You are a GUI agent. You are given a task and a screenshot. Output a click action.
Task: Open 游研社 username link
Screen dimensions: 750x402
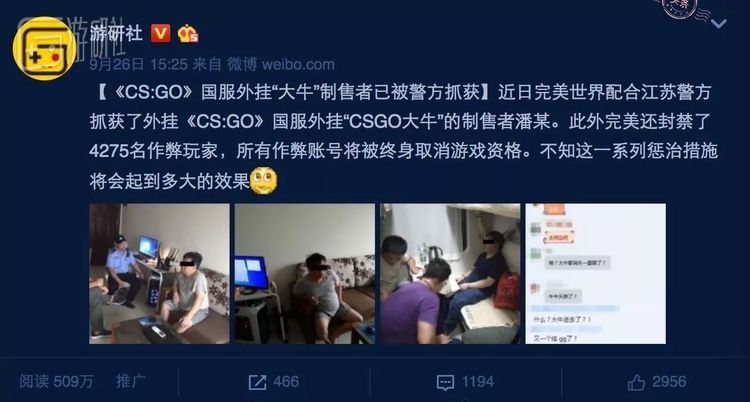[116, 33]
